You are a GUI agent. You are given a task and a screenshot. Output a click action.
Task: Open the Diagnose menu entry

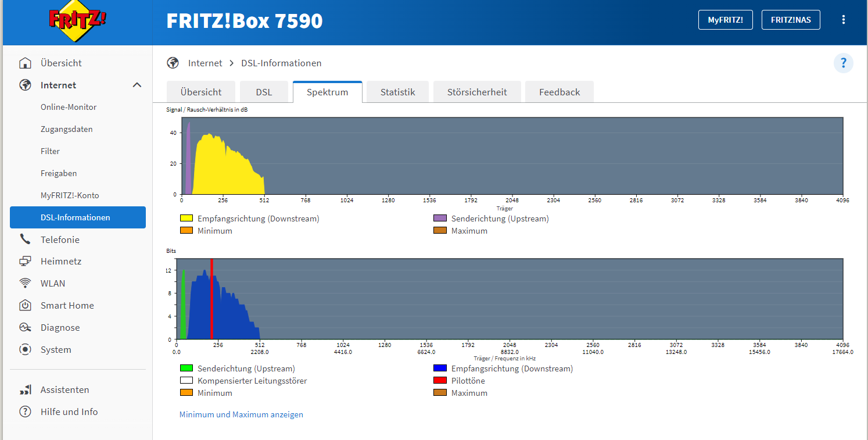click(60, 327)
